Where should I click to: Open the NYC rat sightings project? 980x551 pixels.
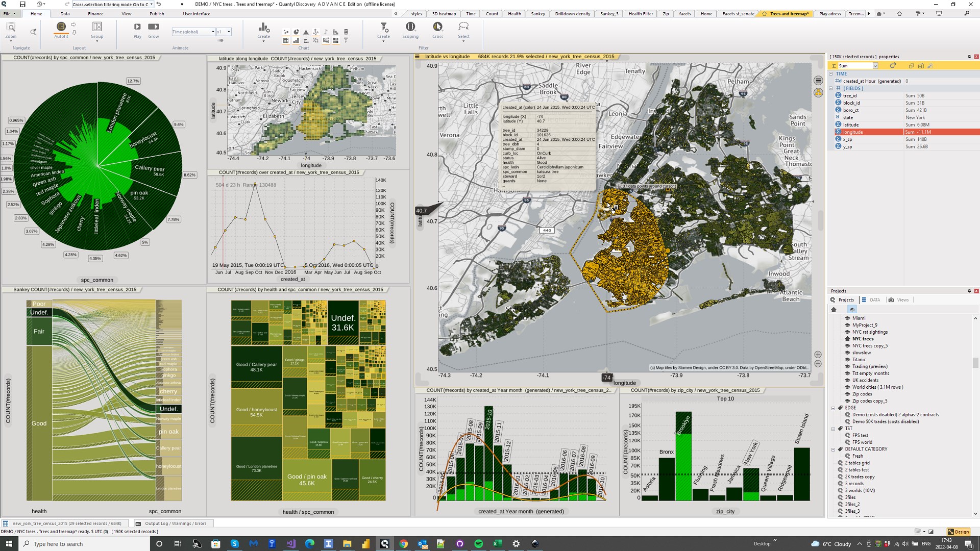[x=870, y=332]
